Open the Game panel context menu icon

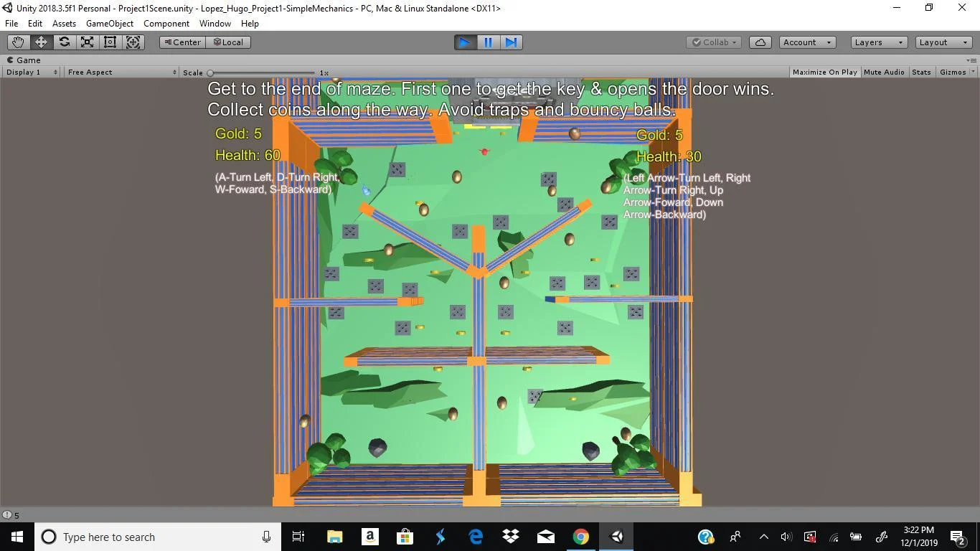971,60
